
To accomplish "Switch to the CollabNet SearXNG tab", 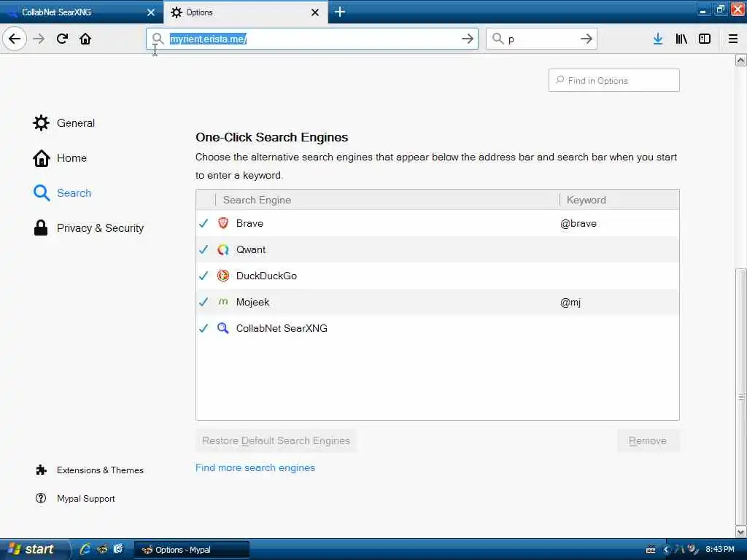I will 82,12.
